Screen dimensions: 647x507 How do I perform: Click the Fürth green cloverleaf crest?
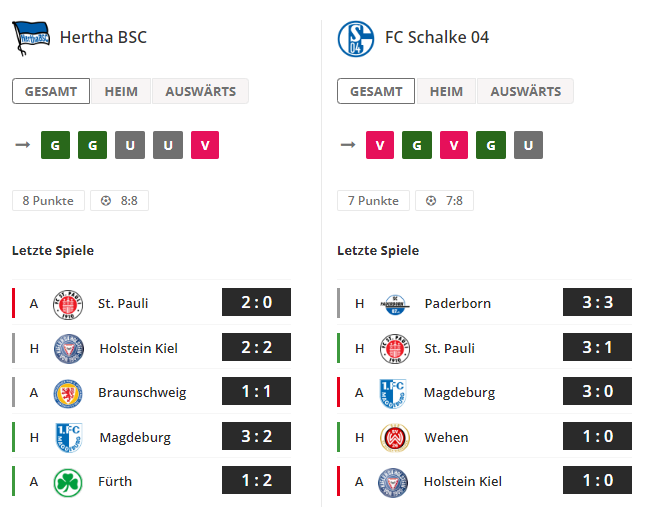point(68,482)
